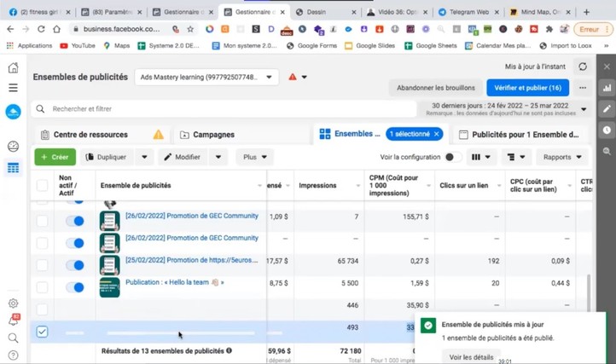Click the pencil edit icon in right rail
The height and width of the screenshot is (364, 616).
(x=607, y=109)
